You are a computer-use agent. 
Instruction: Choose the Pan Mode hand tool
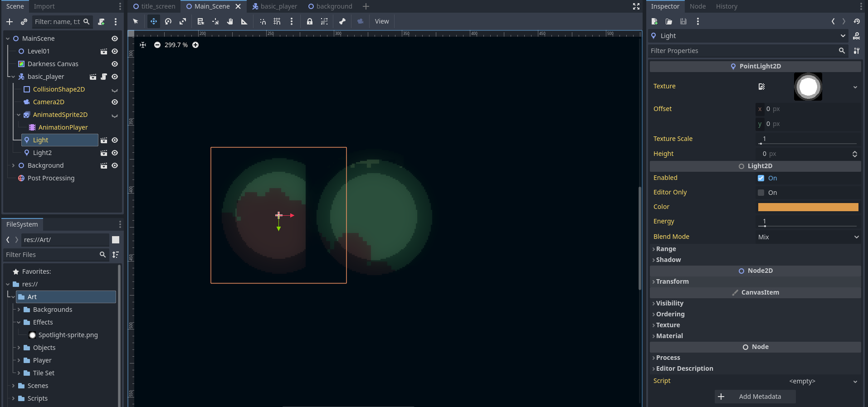click(x=230, y=21)
